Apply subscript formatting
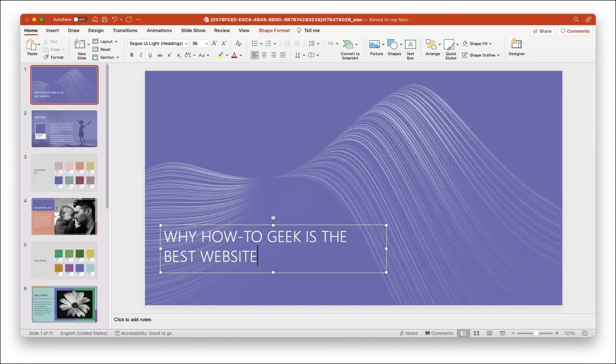Viewport: 616px width, 364px height. (179, 55)
